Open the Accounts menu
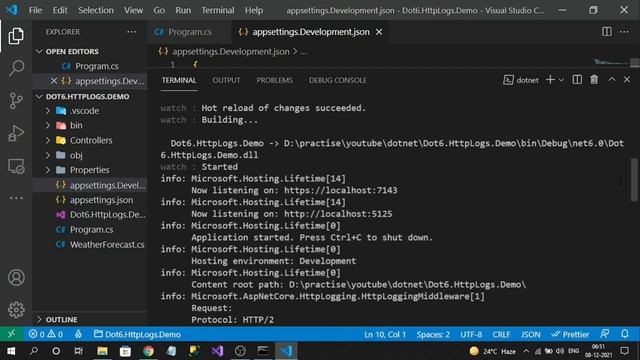 (x=16, y=278)
